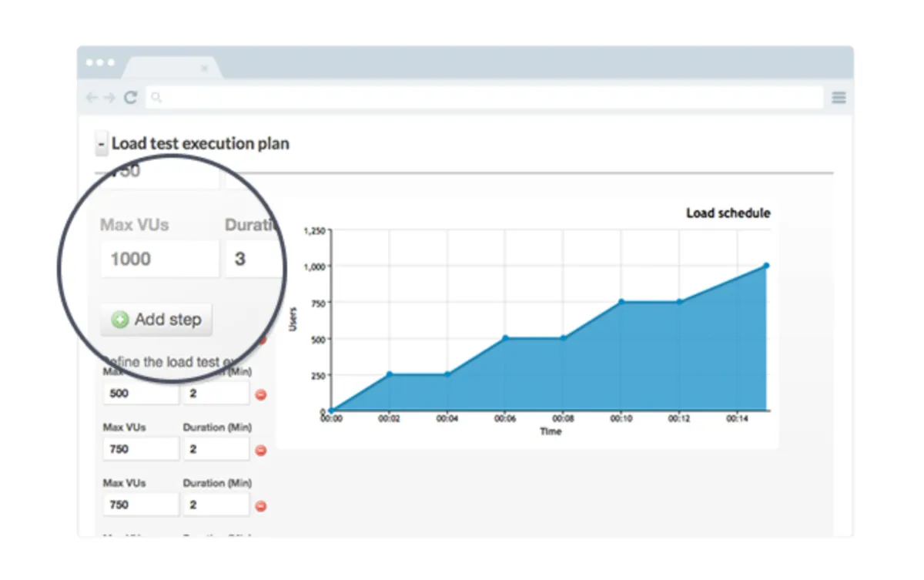
Task: Click the Duration input next to 500
Action: click(x=216, y=394)
